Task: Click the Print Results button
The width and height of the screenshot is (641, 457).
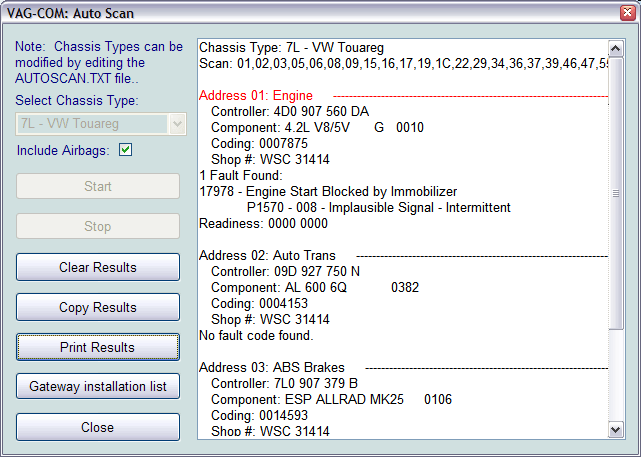Action: pyautogui.click(x=98, y=347)
